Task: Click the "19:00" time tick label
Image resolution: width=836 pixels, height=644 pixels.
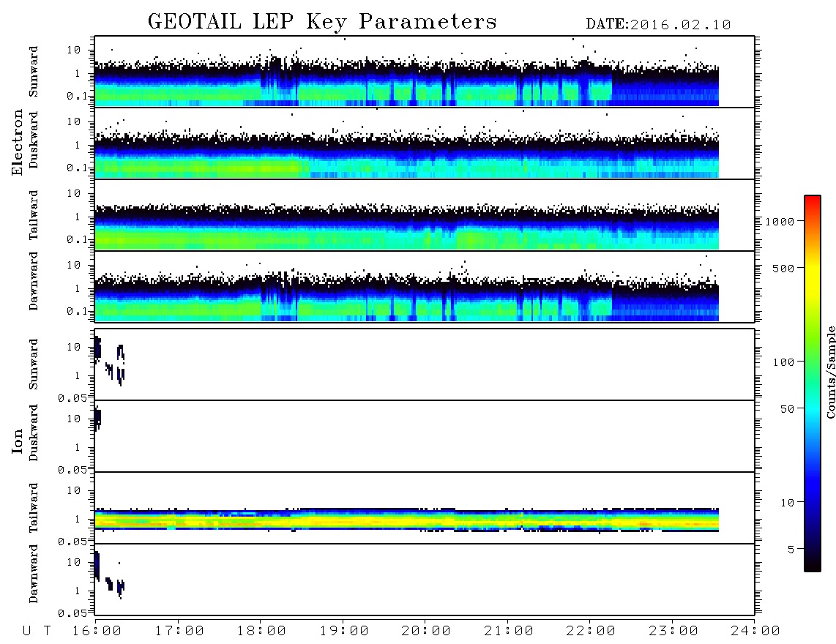Action: 344,631
